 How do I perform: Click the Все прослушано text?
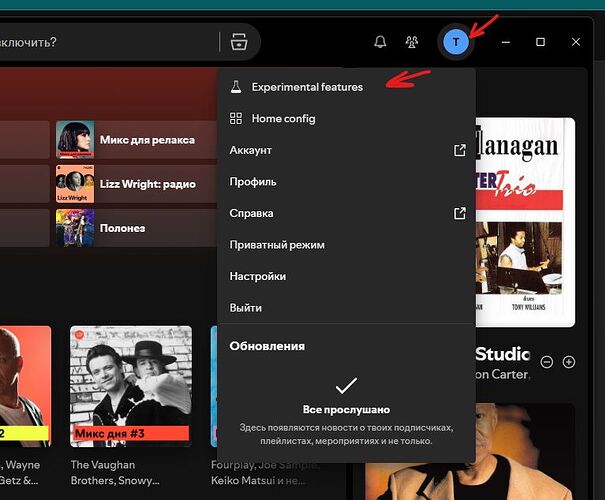tap(346, 409)
